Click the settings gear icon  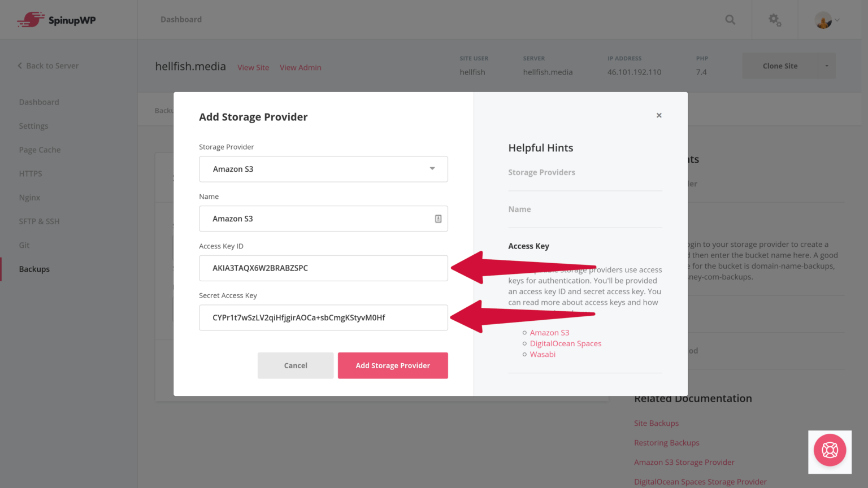click(774, 19)
